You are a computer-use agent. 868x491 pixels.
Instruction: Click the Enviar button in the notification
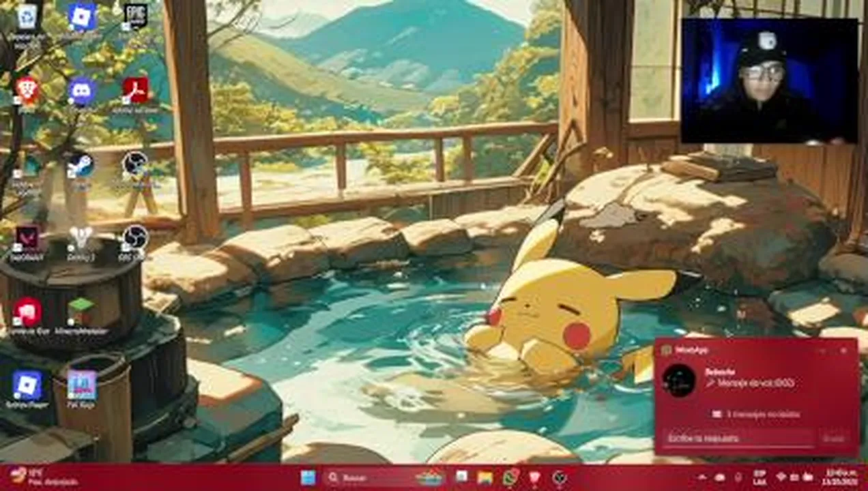[833, 438]
